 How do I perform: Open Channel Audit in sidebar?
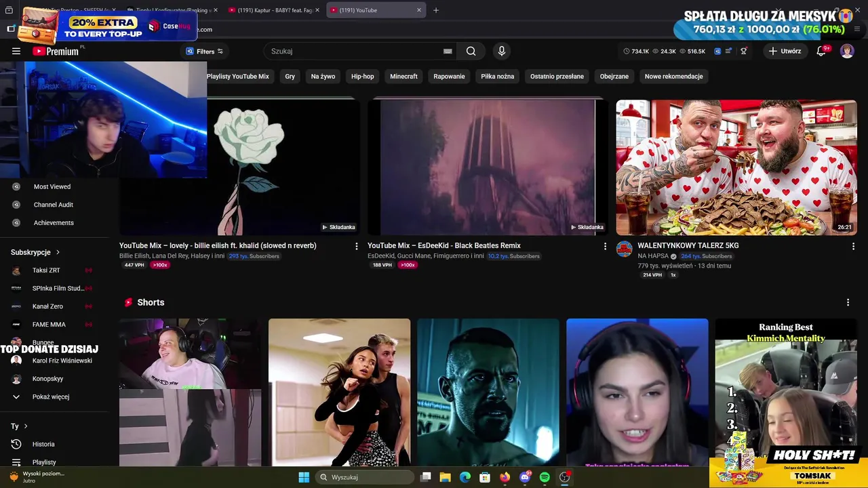tap(53, 205)
